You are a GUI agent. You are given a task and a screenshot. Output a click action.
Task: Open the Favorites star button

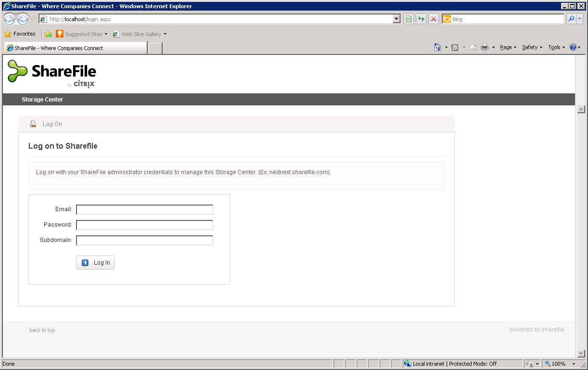[20, 34]
